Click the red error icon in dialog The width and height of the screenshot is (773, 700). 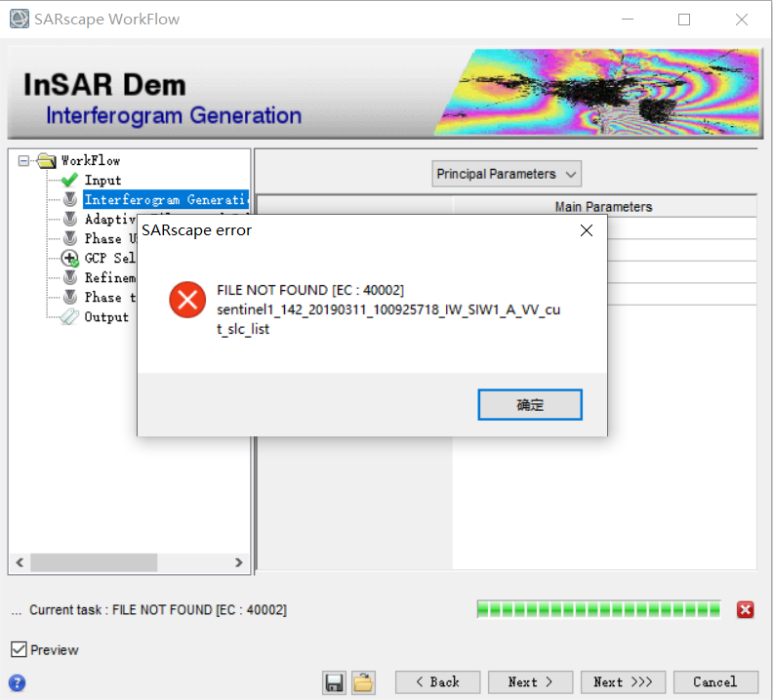(x=187, y=299)
